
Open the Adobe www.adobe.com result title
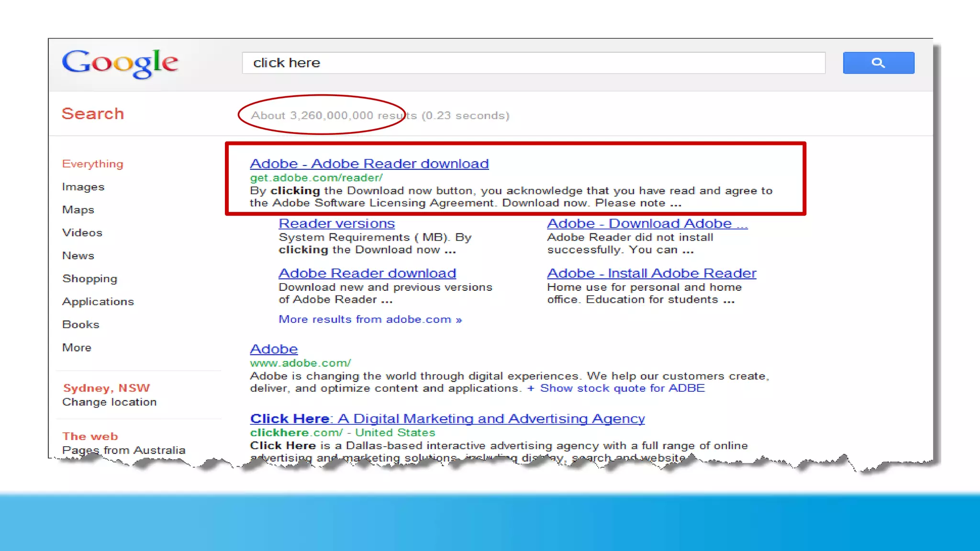pos(274,349)
